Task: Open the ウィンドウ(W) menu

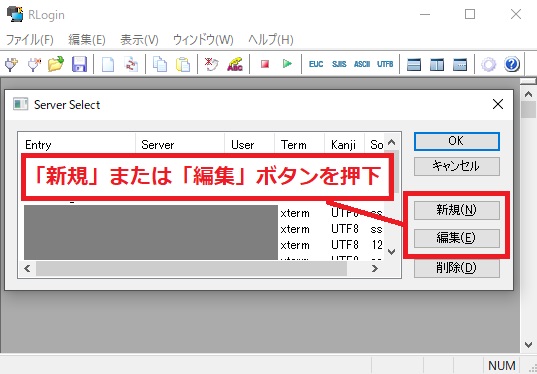Action: click(203, 40)
